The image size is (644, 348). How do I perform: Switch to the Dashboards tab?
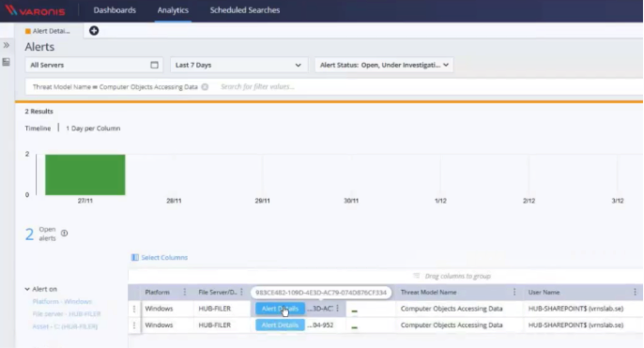[115, 10]
